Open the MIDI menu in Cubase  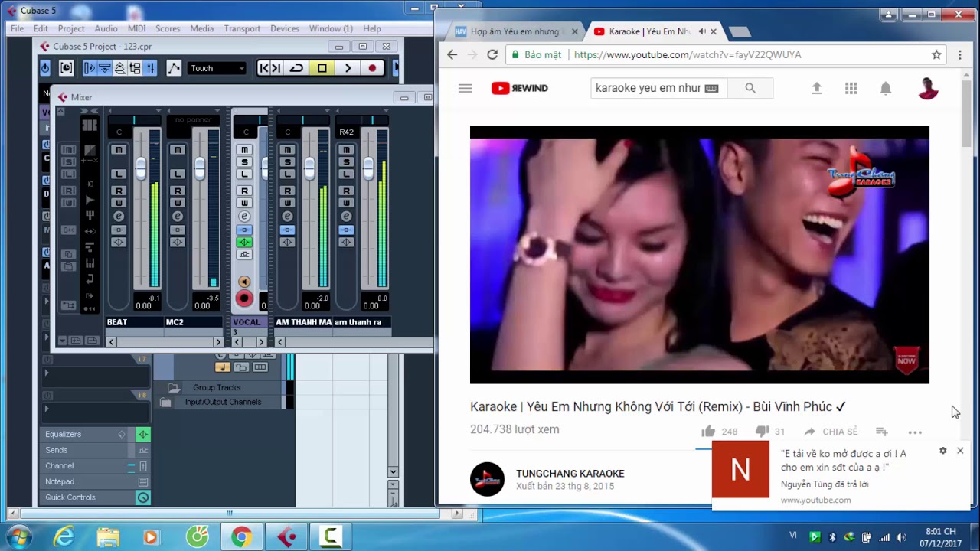[137, 28]
